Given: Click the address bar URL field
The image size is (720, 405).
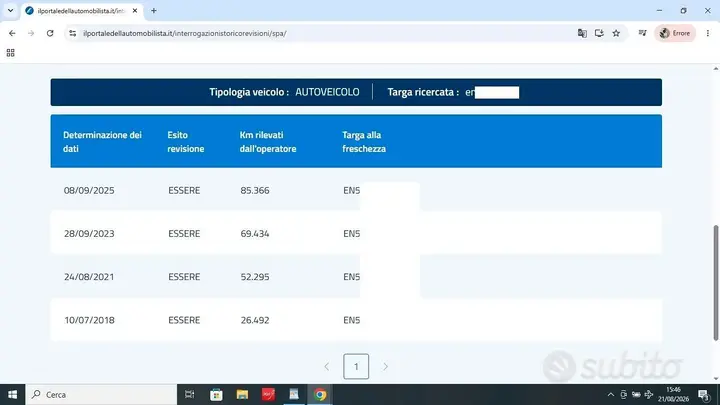Looking at the screenshot, I should [x=321, y=33].
